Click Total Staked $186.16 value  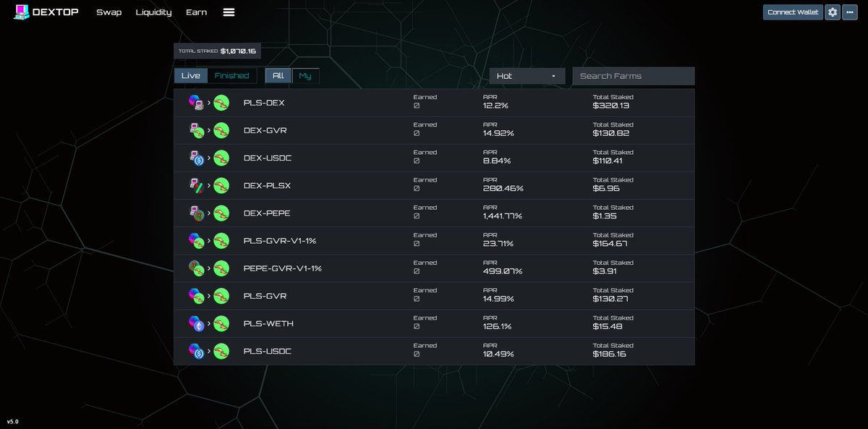point(609,354)
